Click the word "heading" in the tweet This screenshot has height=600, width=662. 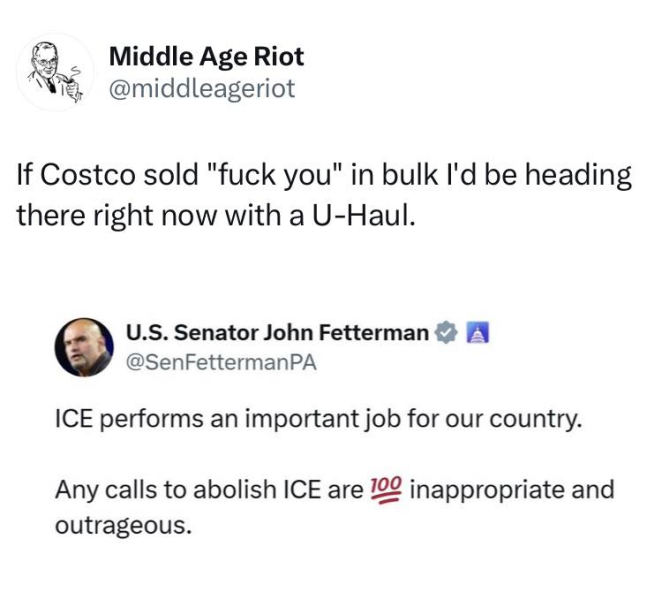click(x=583, y=175)
